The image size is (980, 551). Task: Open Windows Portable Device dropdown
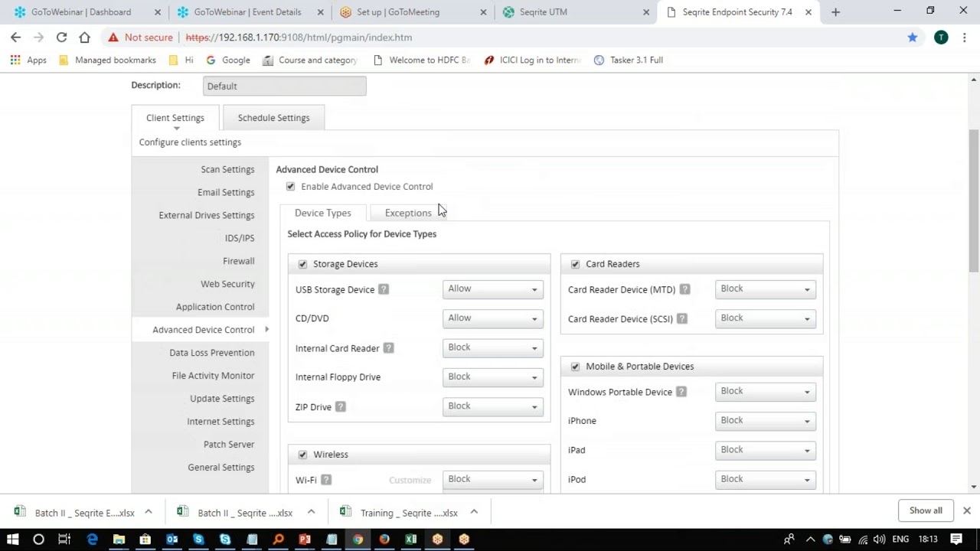click(766, 392)
